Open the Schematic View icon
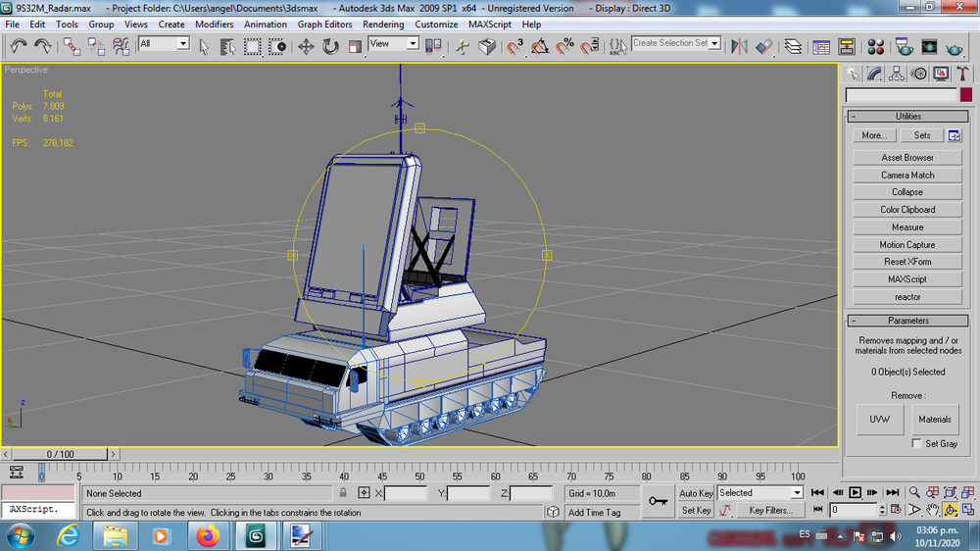Viewport: 980px width, 551px height. [x=847, y=47]
